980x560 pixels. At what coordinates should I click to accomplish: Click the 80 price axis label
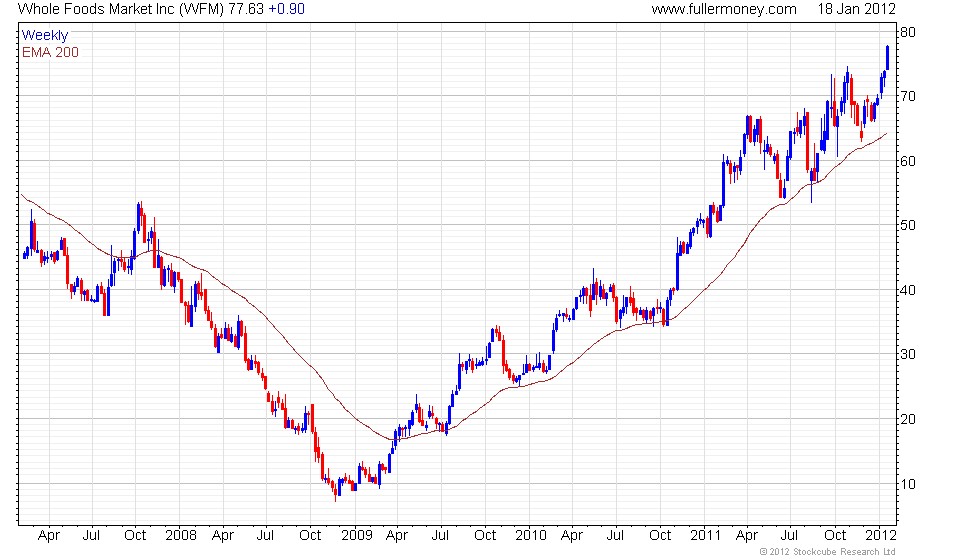pyautogui.click(x=908, y=32)
